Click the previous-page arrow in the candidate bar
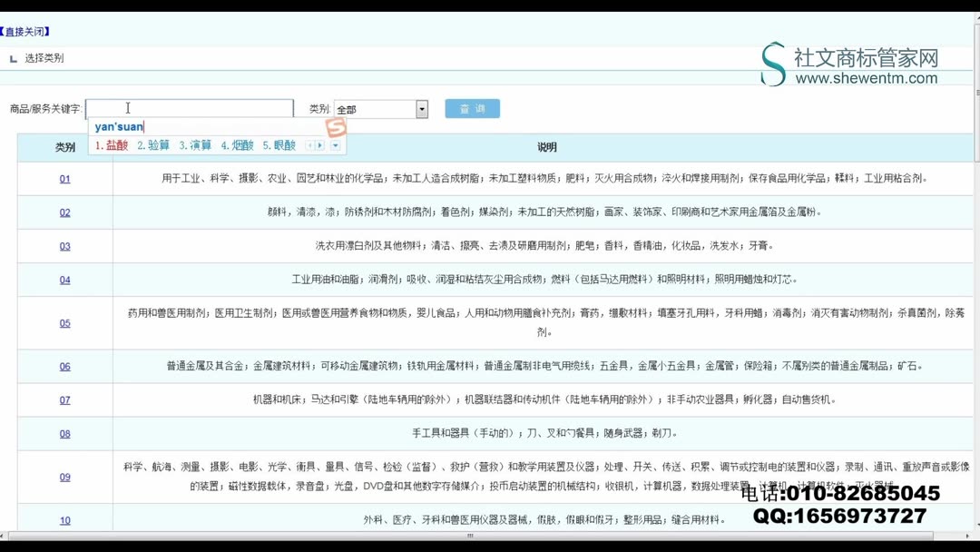 [310, 145]
